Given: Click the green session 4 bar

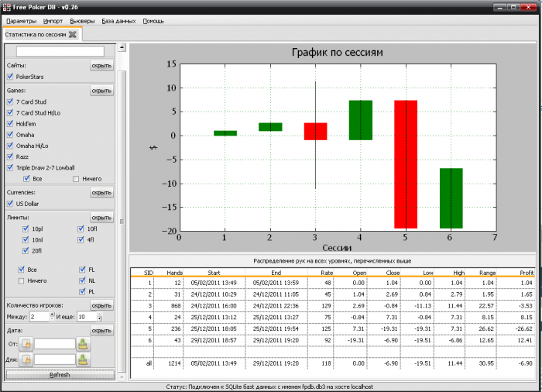Looking at the screenshot, I should (361, 120).
